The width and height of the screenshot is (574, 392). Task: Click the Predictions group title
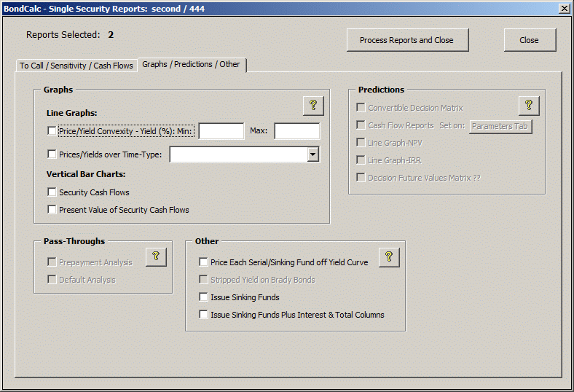tap(381, 90)
